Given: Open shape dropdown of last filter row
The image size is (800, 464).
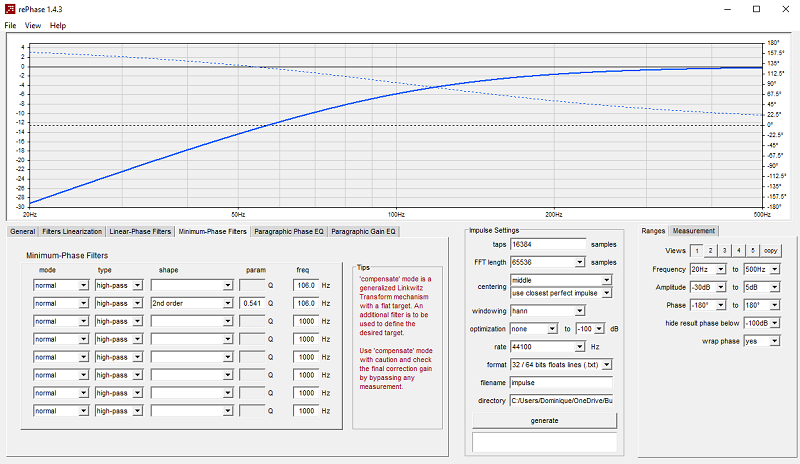Looking at the screenshot, I should click(x=192, y=411).
